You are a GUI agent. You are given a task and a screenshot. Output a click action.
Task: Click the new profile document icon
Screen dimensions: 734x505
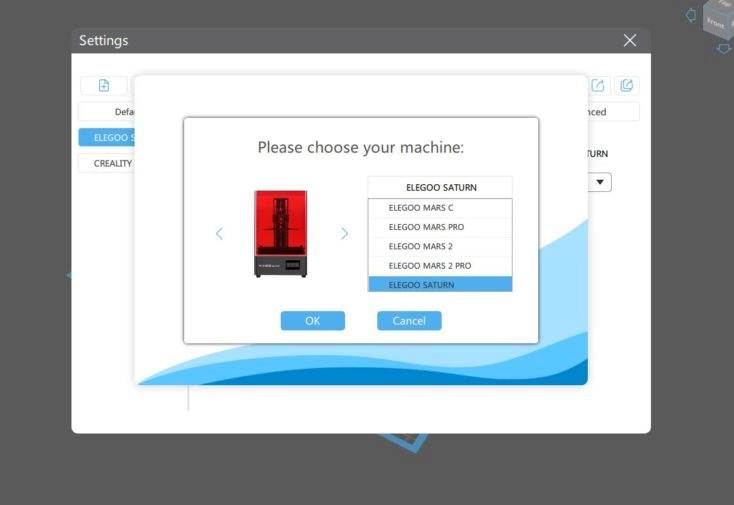[x=104, y=85]
